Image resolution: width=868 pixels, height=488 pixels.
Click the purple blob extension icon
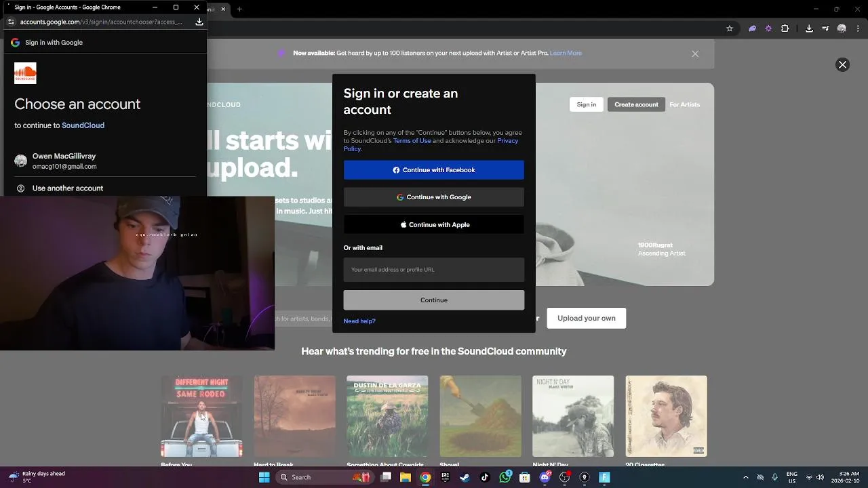752,28
